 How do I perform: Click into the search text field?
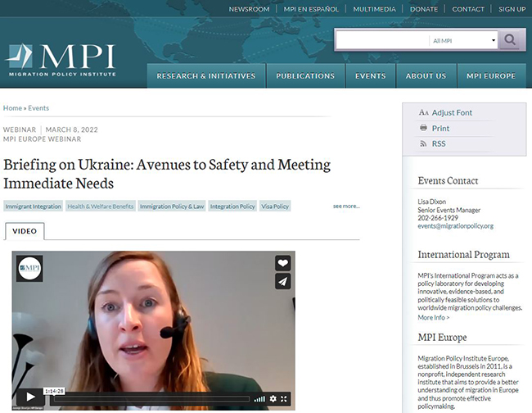(383, 40)
